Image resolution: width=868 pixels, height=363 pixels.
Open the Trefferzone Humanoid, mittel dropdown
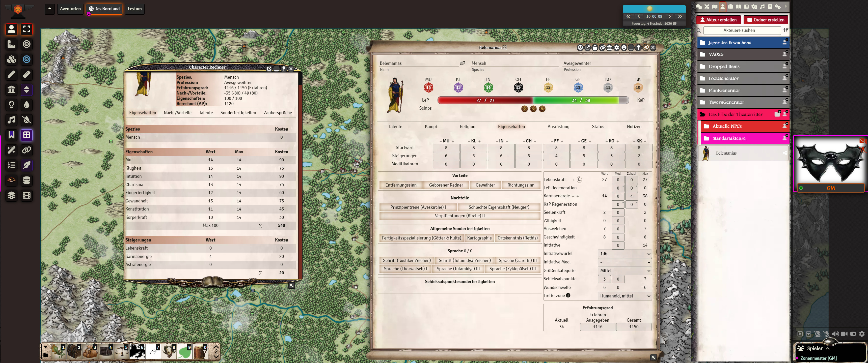[625, 296]
